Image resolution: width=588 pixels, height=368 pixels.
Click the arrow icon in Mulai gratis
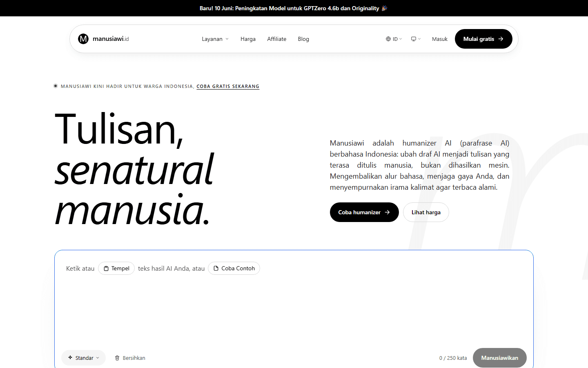tap(501, 39)
